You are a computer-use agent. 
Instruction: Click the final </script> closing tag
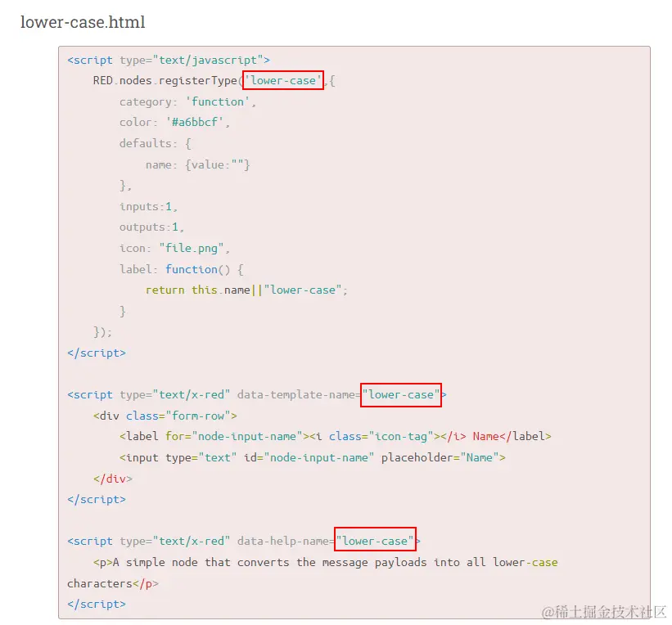coord(97,604)
